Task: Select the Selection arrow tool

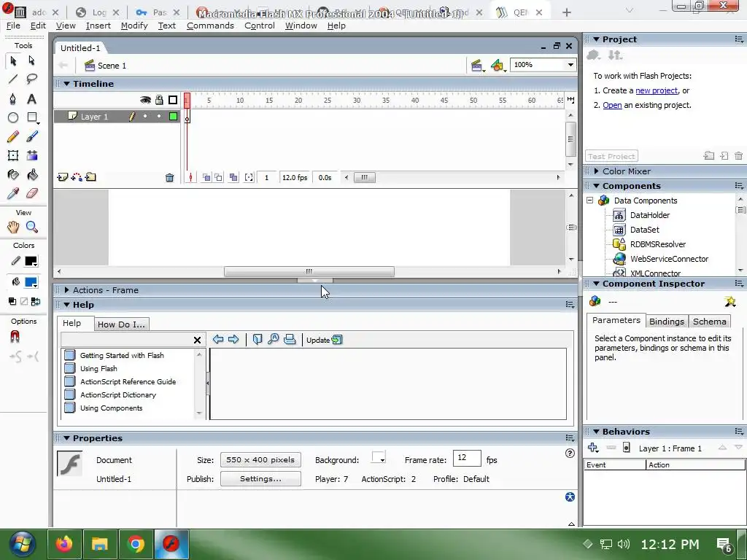Action: click(13, 61)
